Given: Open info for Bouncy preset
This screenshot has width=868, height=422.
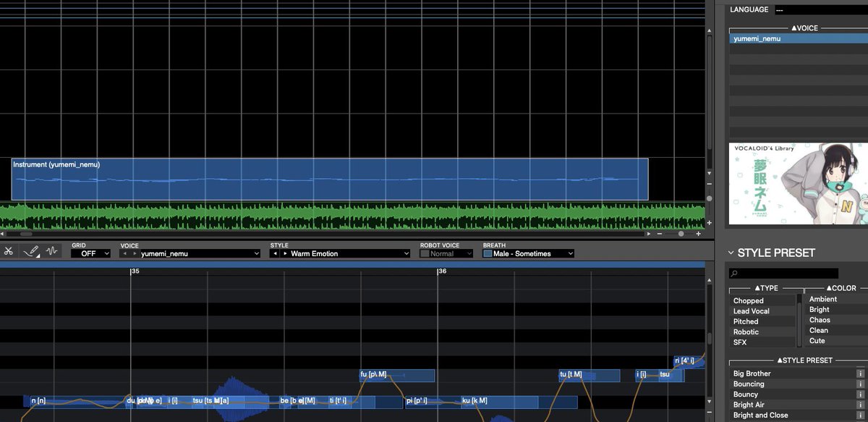Looking at the screenshot, I should [861, 394].
